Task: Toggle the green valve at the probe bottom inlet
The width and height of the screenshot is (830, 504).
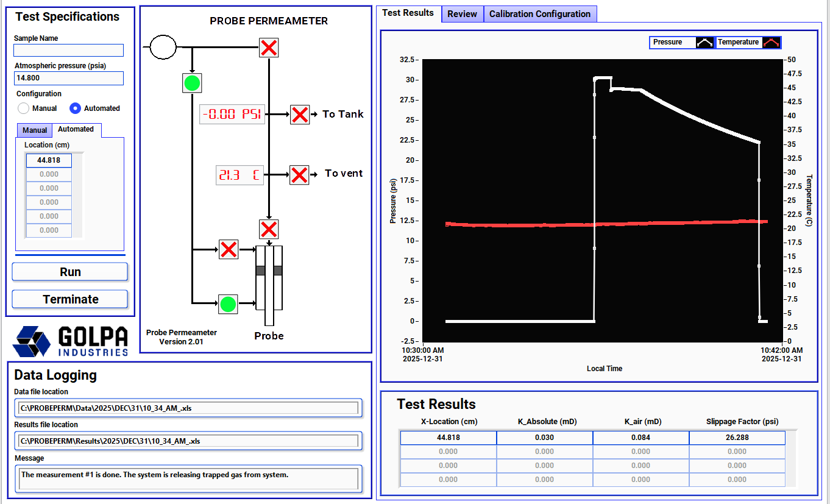Action: pyautogui.click(x=228, y=304)
